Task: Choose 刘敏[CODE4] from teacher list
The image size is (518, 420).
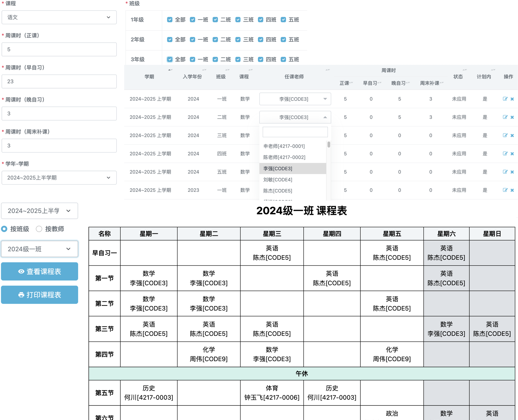Action: [278, 180]
